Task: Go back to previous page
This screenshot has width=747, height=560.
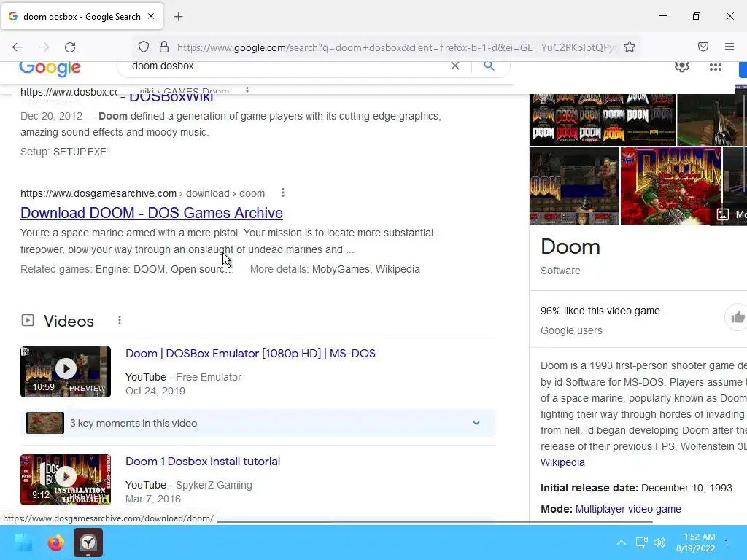Action: (x=18, y=47)
